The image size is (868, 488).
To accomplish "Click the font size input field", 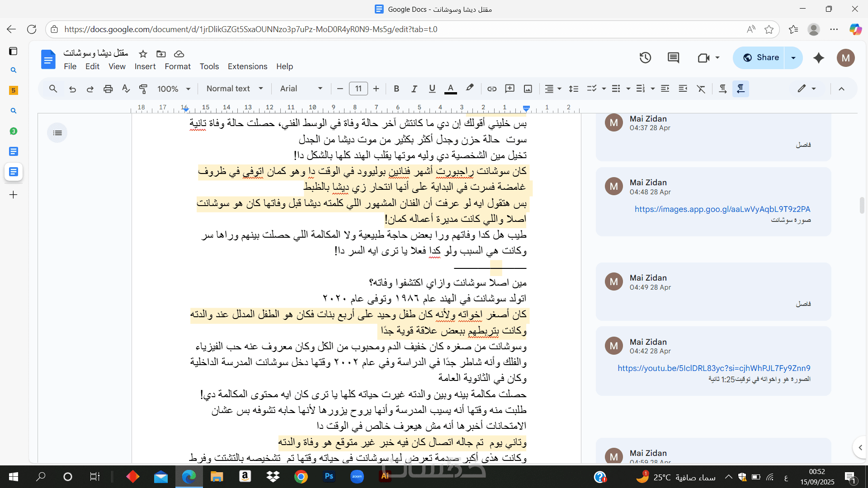I will coord(358,89).
